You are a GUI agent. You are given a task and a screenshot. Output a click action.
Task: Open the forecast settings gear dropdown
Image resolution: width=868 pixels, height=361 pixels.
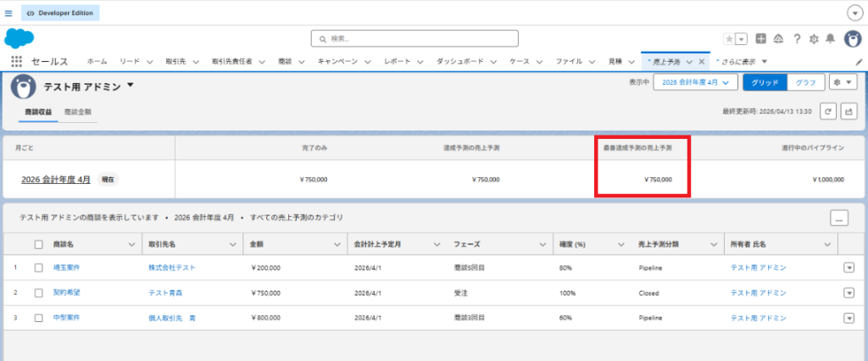pos(843,82)
